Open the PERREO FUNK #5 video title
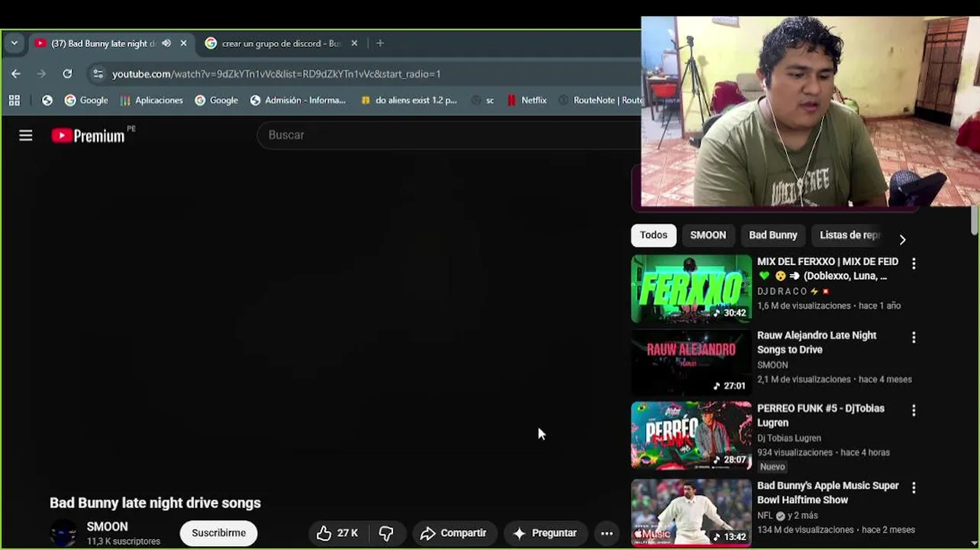 820,416
